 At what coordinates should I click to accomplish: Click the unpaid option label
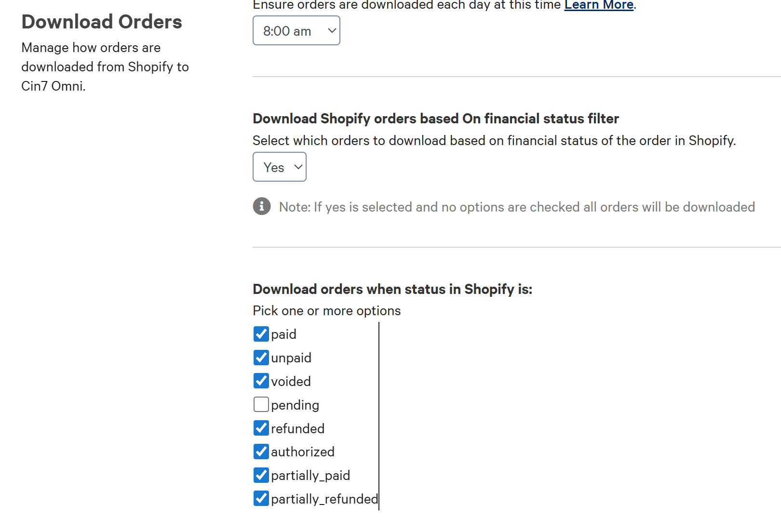[291, 358]
